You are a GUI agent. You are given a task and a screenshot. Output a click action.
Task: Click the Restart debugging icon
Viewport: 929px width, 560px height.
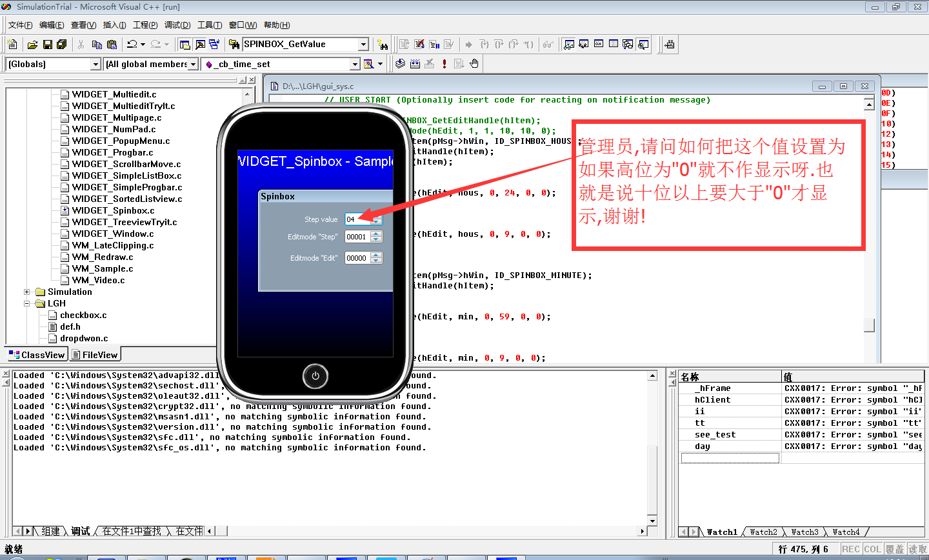pyautogui.click(x=404, y=45)
